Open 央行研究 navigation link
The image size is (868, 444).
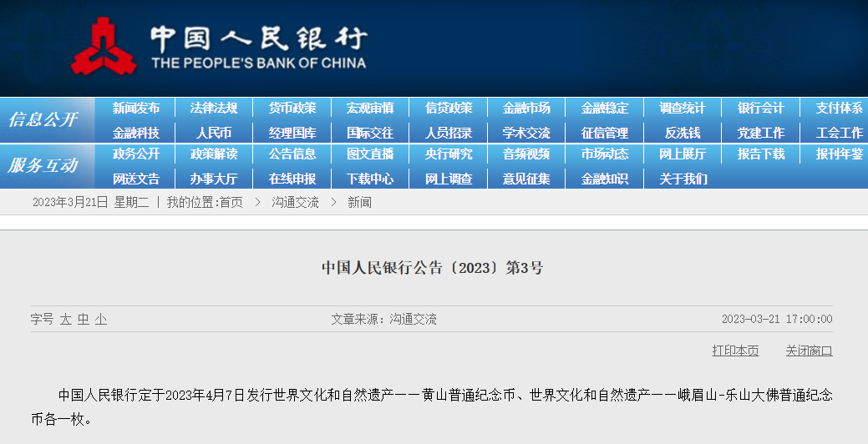point(449,154)
